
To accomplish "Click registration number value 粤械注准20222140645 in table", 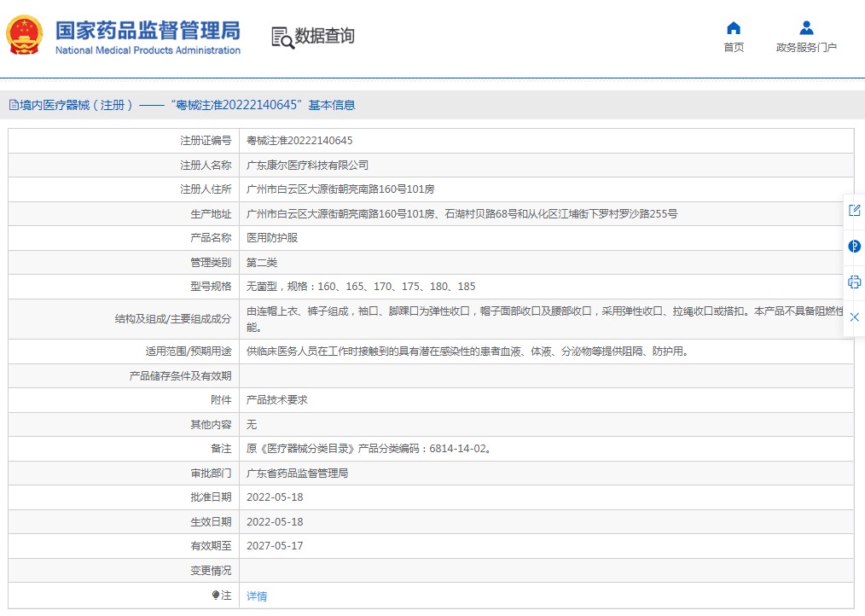I will tap(299, 141).
